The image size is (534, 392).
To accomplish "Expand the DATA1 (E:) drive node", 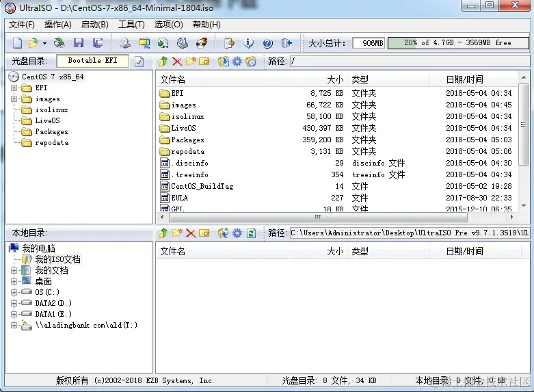I will pyautogui.click(x=14, y=314).
